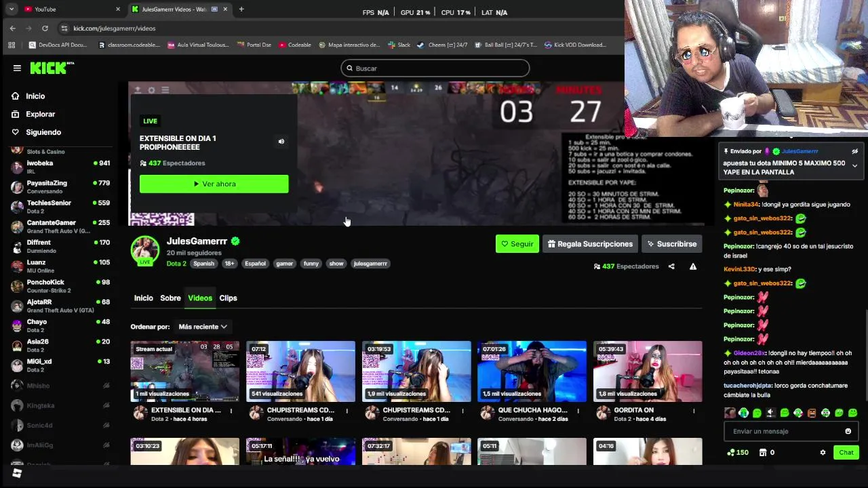Click the julesgamerrr tag
868x488 pixels.
tap(370, 264)
